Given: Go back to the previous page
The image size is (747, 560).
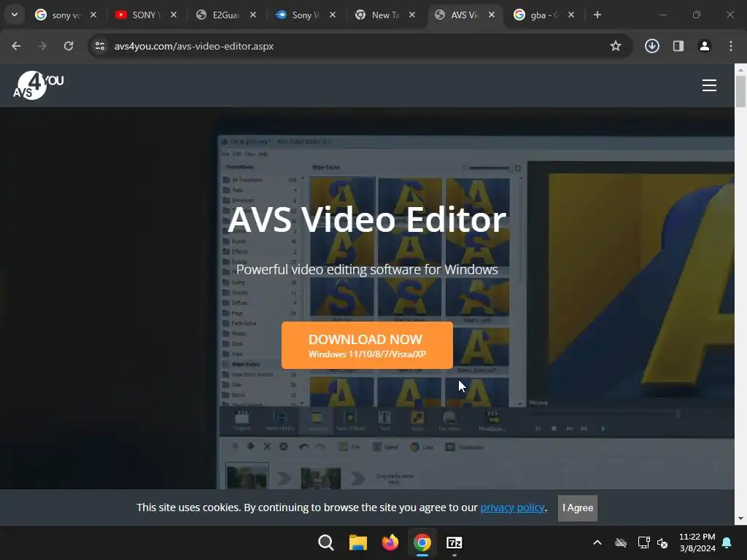Looking at the screenshot, I should [16, 46].
